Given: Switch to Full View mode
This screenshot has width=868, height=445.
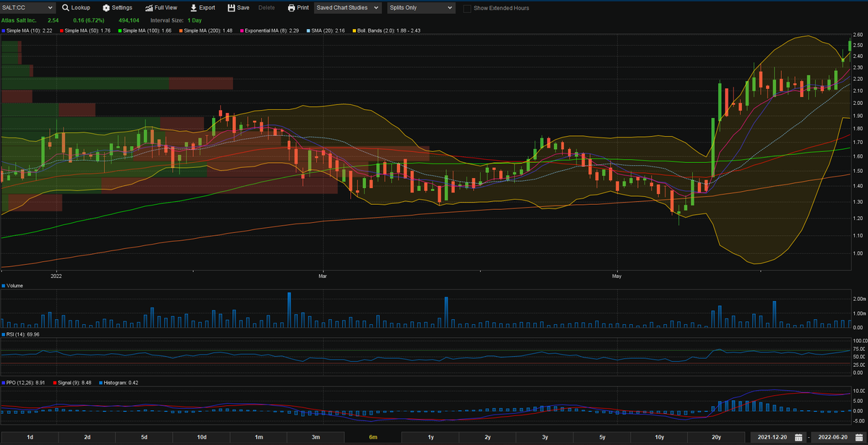Looking at the screenshot, I should 161,8.
